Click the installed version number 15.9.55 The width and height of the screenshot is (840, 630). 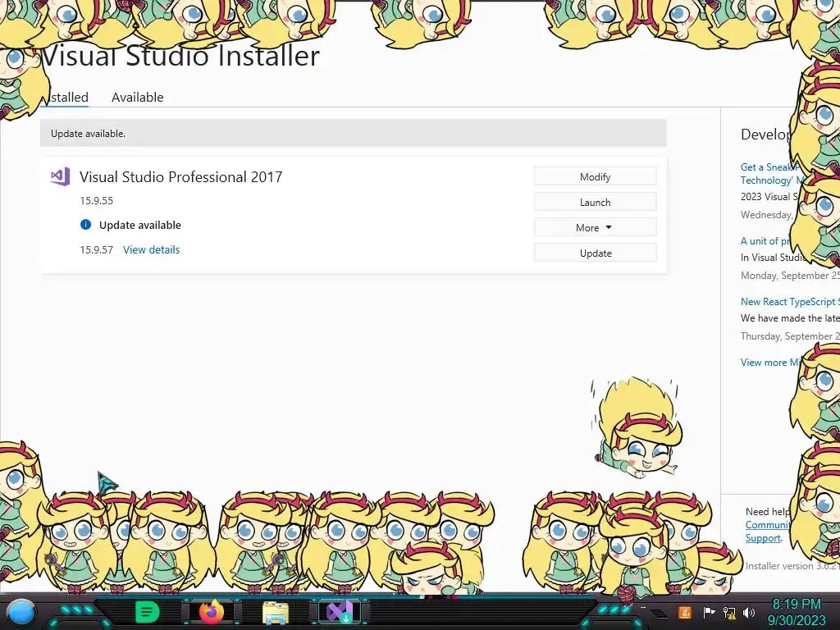(x=97, y=200)
